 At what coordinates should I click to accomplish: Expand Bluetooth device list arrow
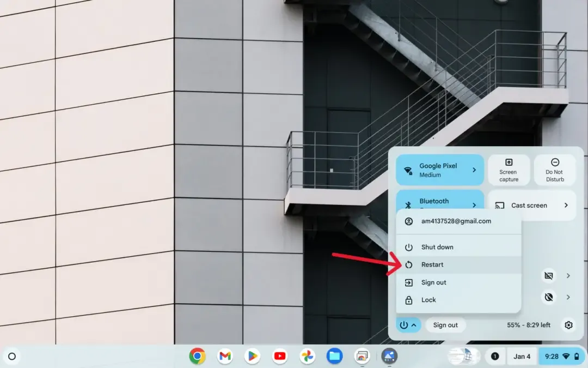coord(474,205)
